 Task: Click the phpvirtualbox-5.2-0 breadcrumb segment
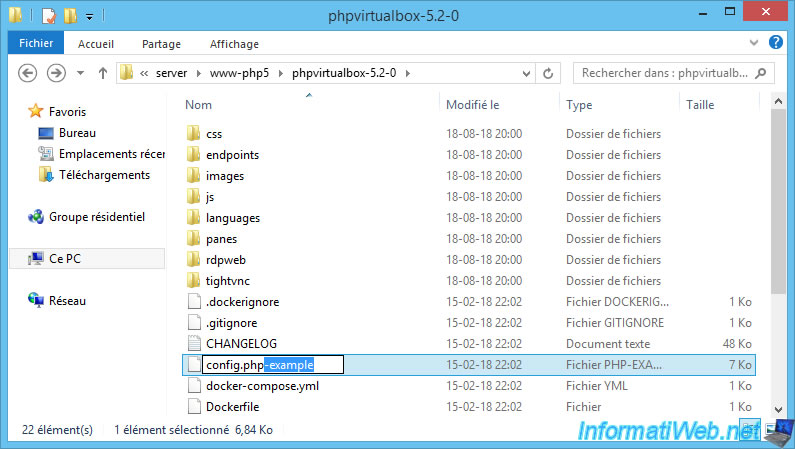pos(344,73)
